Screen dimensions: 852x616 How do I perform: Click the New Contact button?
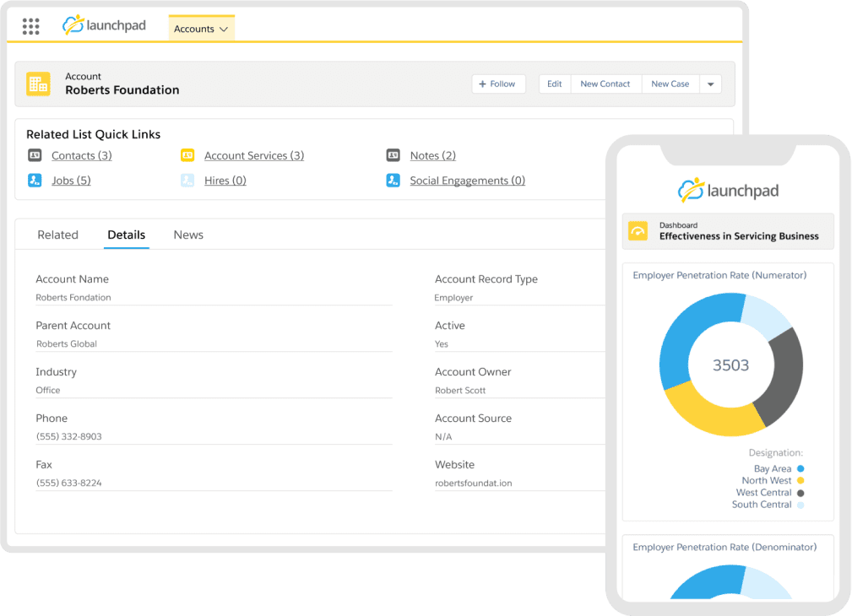(x=605, y=84)
